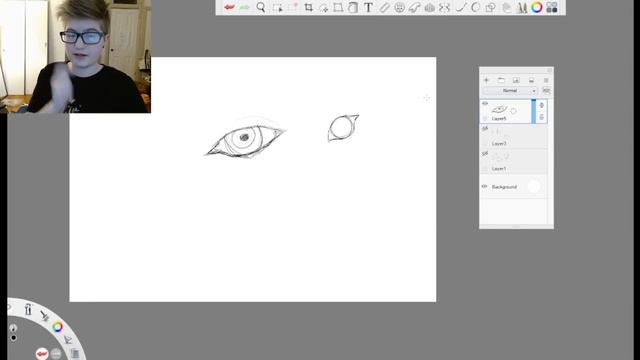
Task: Click the brush size puck in lagoon
Action: [13, 328]
